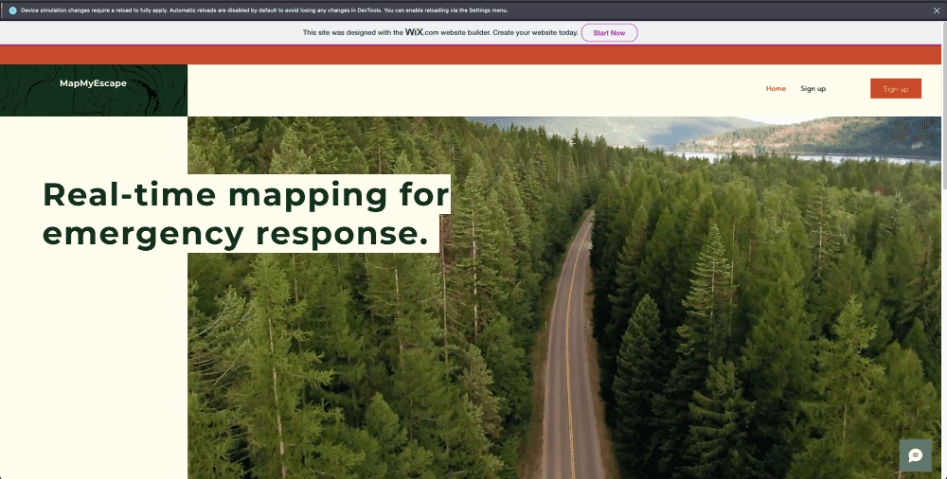Click the MapMyEscape site logo
This screenshot has width=947, height=479.
point(93,84)
